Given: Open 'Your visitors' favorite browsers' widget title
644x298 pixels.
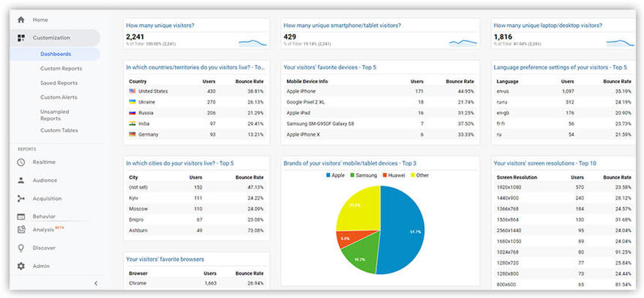Looking at the screenshot, I should click(x=165, y=259).
